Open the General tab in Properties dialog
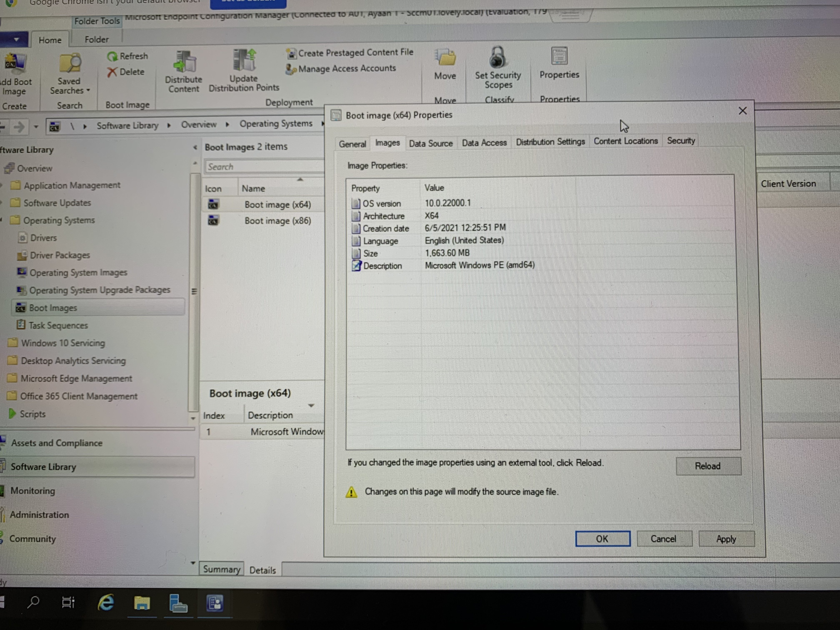 click(x=352, y=144)
